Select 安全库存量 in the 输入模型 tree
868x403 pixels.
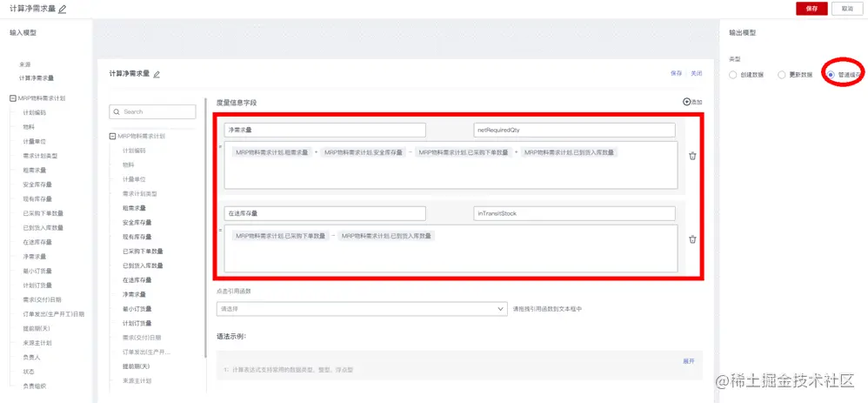point(37,185)
